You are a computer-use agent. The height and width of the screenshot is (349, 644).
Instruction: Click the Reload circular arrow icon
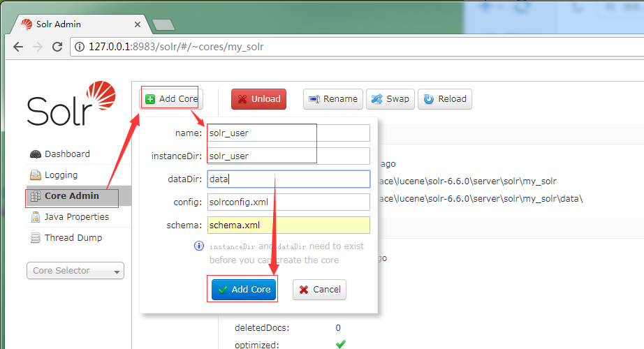(429, 99)
